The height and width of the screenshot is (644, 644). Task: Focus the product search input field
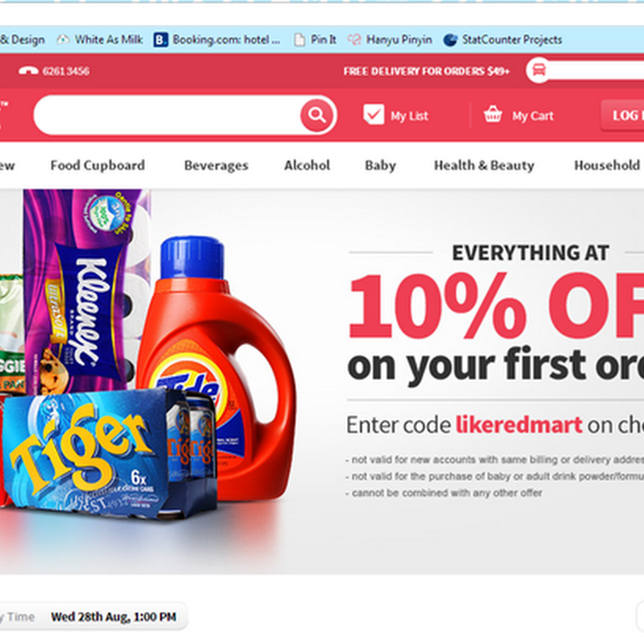pos(167,115)
